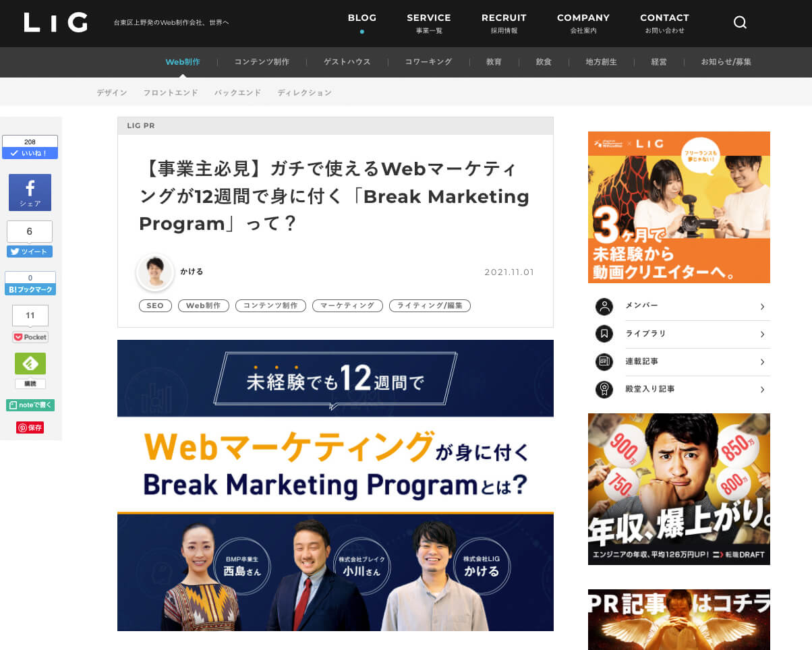
Task: Click the メンバー person icon
Action: pyautogui.click(x=604, y=306)
